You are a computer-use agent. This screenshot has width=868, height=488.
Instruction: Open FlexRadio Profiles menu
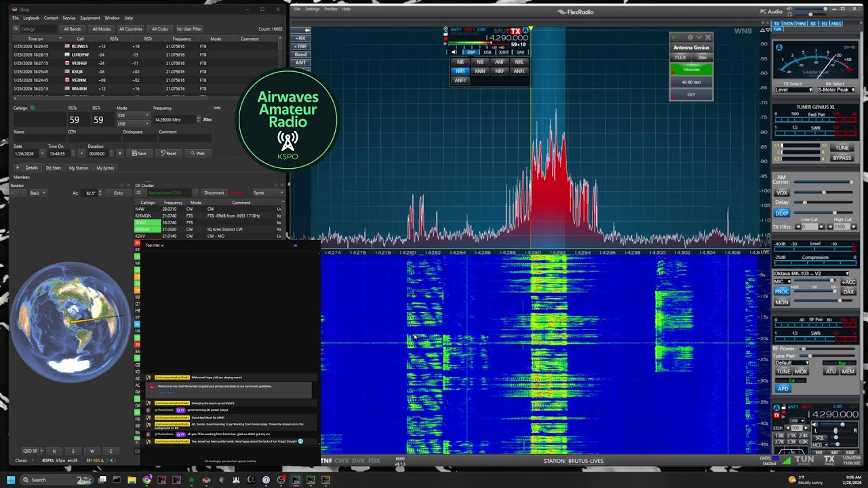click(331, 9)
